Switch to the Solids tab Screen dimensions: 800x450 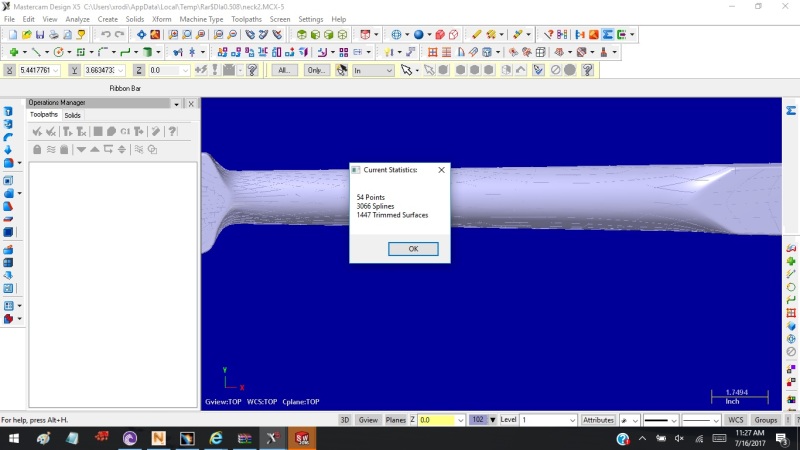pos(72,115)
